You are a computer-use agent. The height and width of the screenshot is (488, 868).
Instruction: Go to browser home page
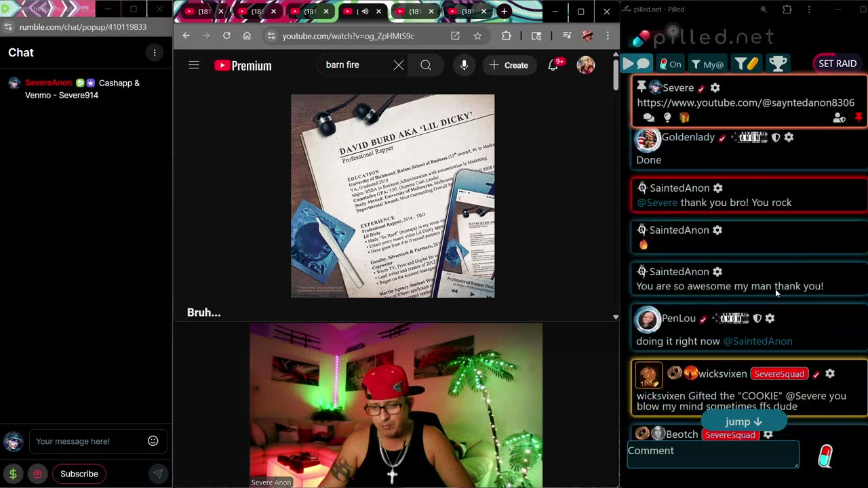[x=247, y=36]
